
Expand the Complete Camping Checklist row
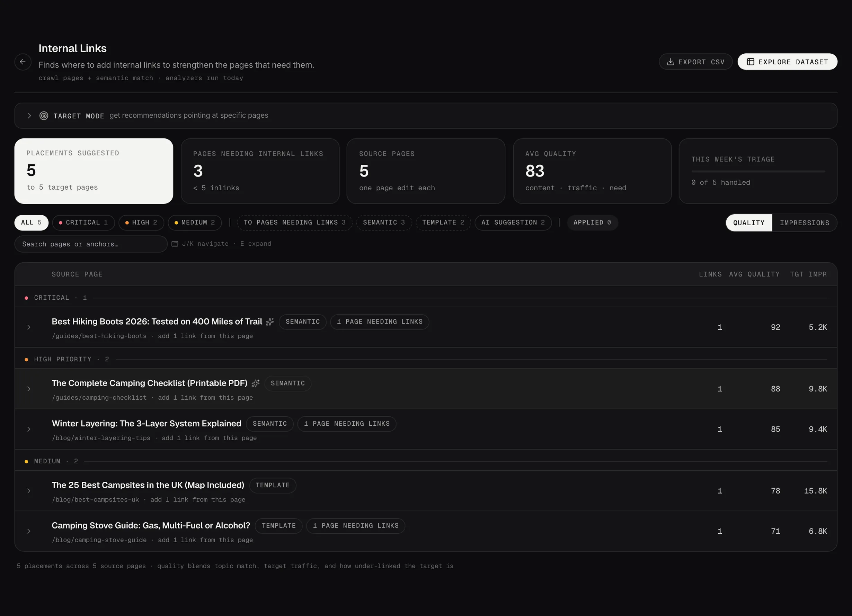[29, 389]
